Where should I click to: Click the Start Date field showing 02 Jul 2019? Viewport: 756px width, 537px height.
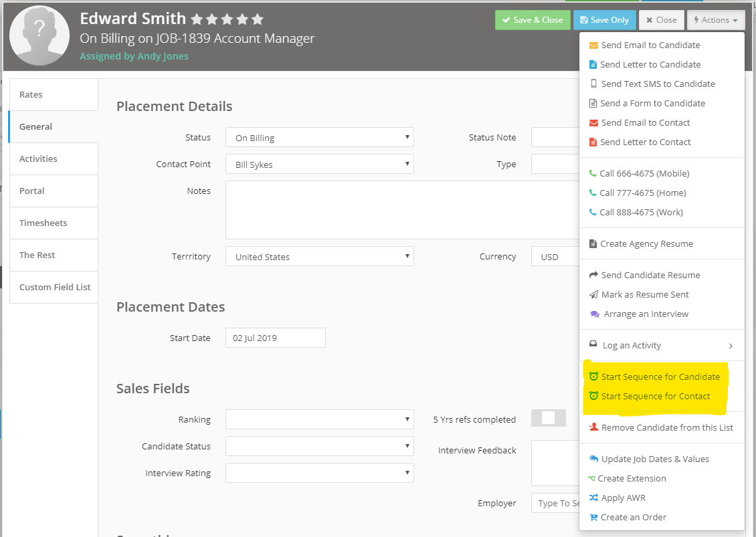tap(275, 338)
